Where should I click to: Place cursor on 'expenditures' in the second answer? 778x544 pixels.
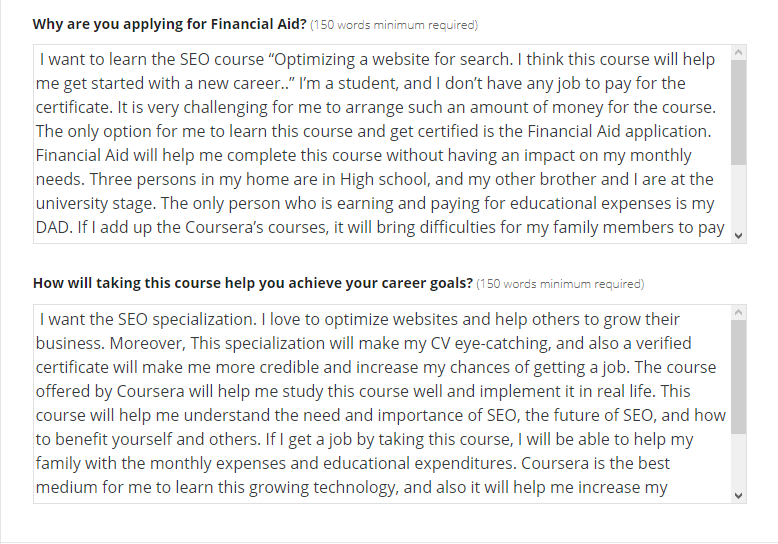(463, 464)
